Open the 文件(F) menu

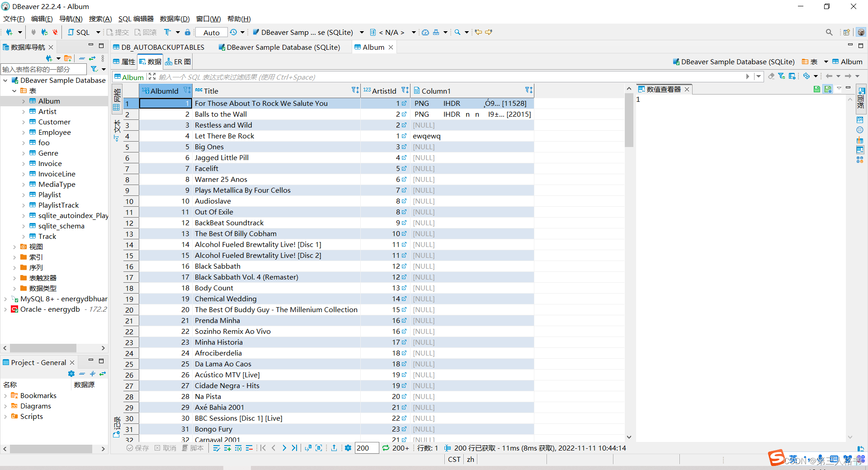point(14,19)
